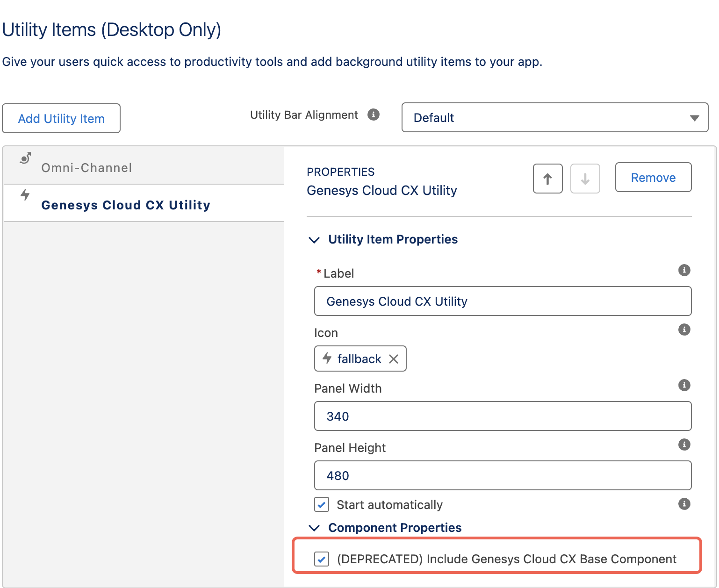719x588 pixels.
Task: Select Genesys Cloud CX Utility item
Action: (x=144, y=204)
